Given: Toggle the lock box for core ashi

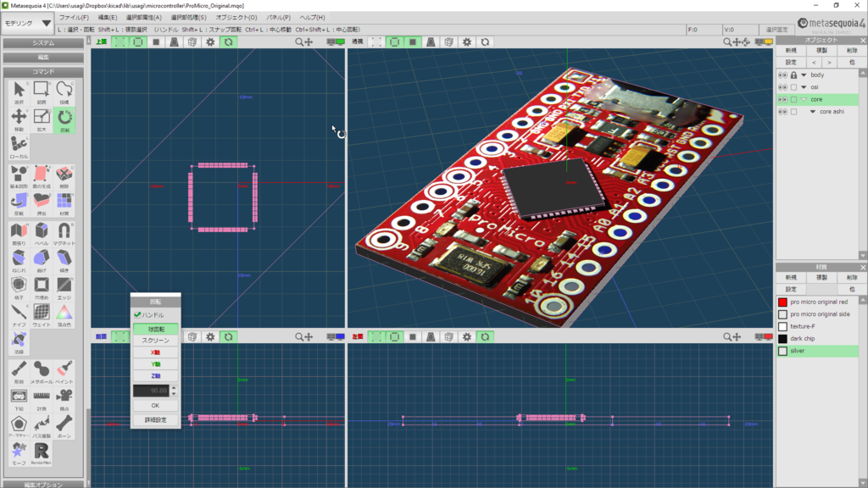Looking at the screenshot, I should 793,112.
